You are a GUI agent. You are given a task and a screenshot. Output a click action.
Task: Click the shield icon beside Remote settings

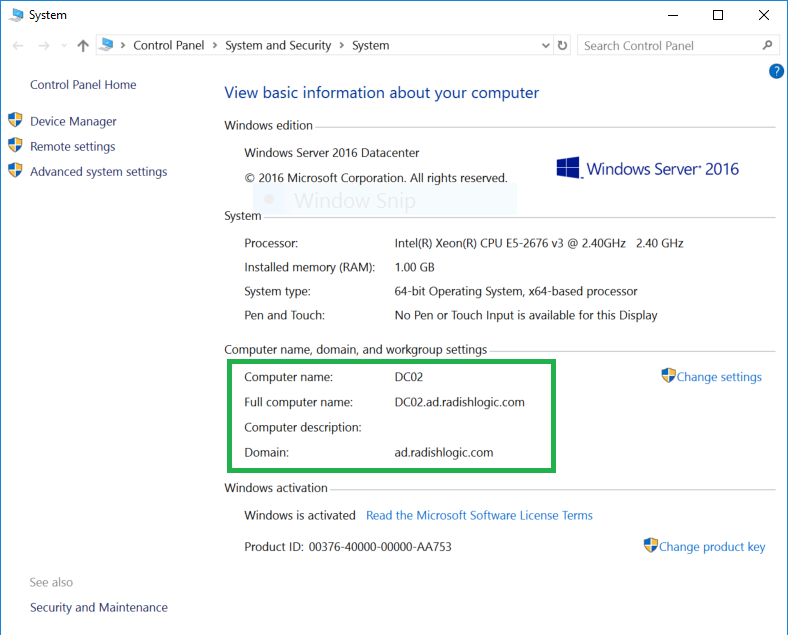[15, 145]
